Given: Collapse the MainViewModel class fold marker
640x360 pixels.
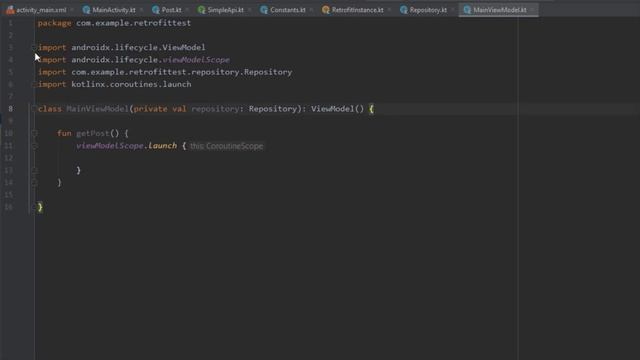Looking at the screenshot, I should (x=35, y=109).
